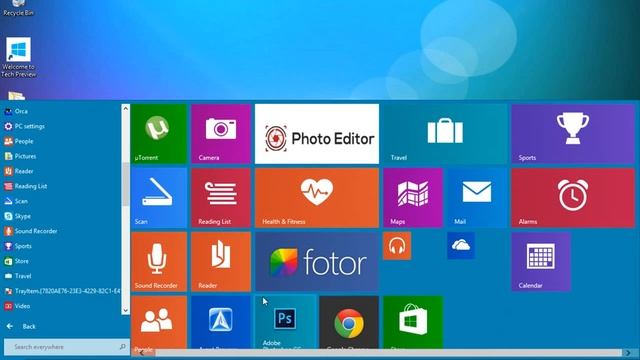640x360 pixels.
Task: Click the tiles horizontal scroll right arrow
Action: pos(628,353)
